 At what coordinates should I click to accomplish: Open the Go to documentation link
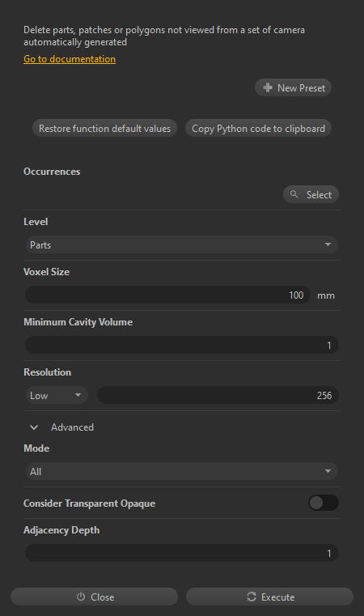(x=70, y=59)
